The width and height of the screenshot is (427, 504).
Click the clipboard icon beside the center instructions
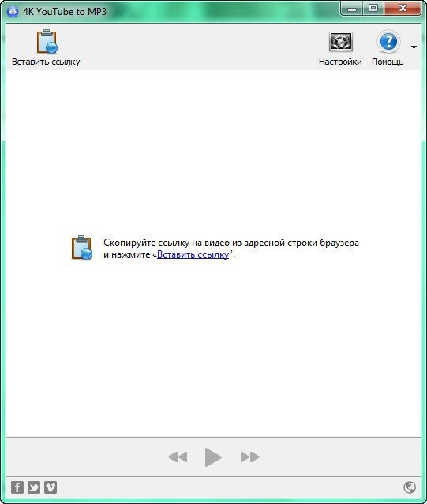click(x=82, y=247)
